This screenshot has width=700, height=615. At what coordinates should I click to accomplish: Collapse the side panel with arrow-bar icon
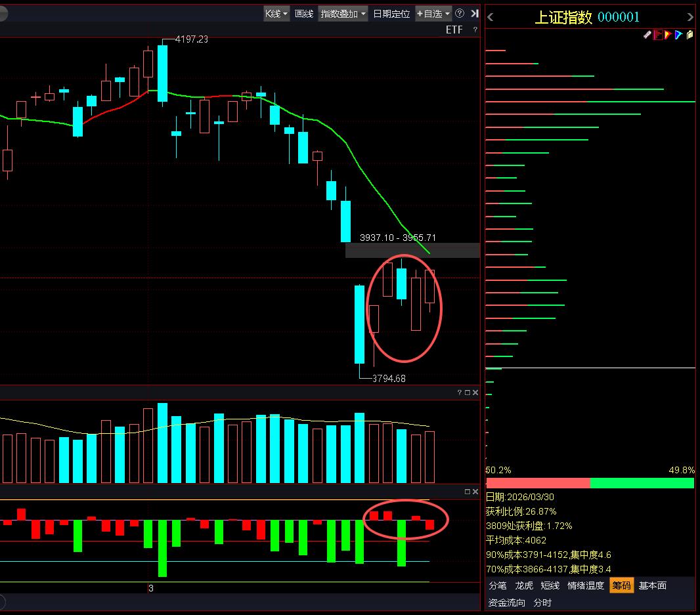pyautogui.click(x=474, y=13)
